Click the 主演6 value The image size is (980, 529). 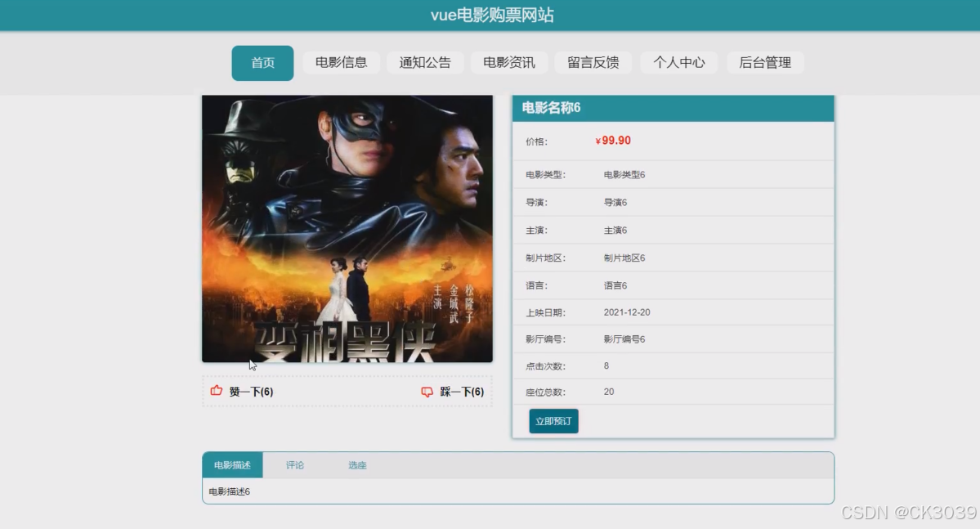point(615,230)
